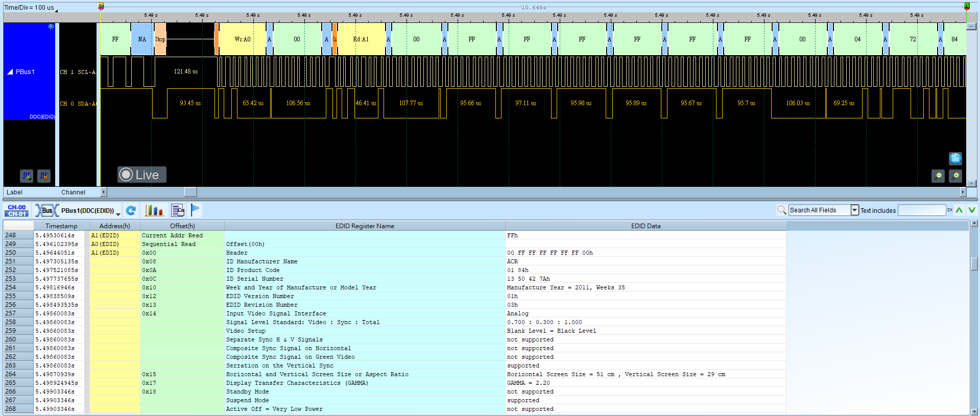Click the waveform horizontal scrollbar thumb

click(190, 192)
